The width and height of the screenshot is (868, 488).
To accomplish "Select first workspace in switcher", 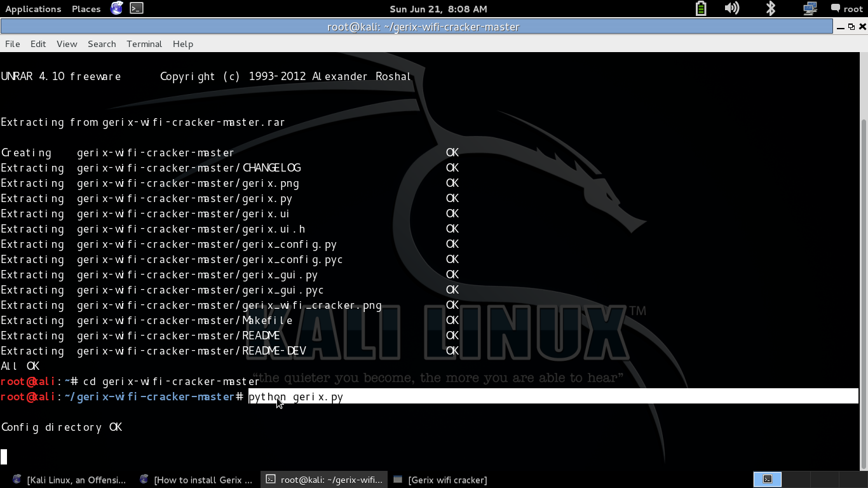I will click(767, 479).
